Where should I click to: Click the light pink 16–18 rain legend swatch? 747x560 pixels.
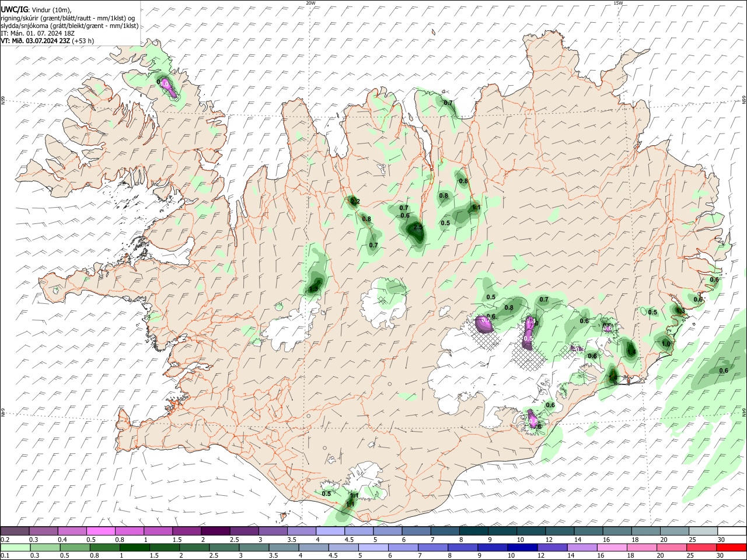612,547
